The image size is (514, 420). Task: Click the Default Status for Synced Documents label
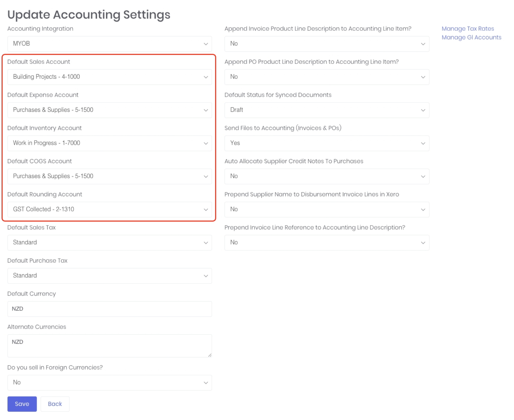coord(278,95)
